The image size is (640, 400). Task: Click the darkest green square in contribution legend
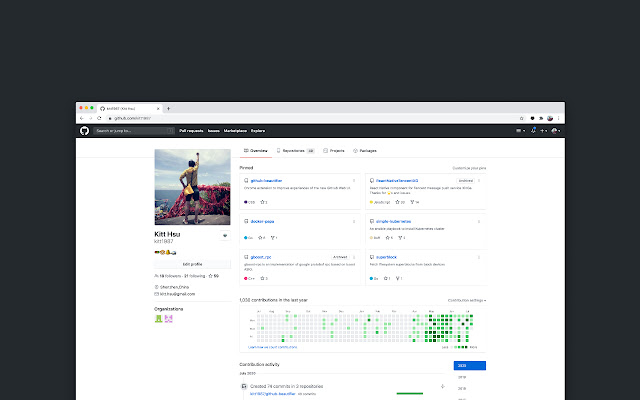(x=467, y=347)
